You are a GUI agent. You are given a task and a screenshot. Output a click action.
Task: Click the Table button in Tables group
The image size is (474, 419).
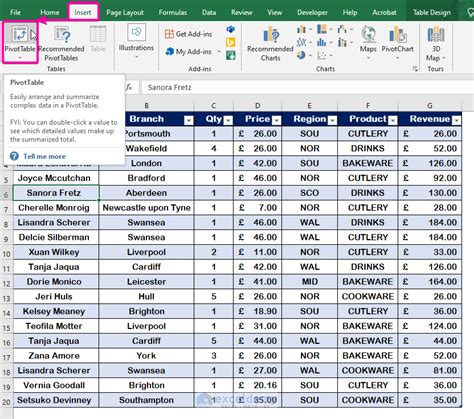click(x=98, y=38)
